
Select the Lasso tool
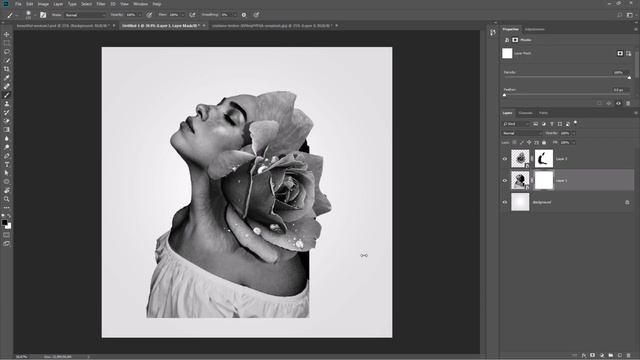click(x=7, y=51)
